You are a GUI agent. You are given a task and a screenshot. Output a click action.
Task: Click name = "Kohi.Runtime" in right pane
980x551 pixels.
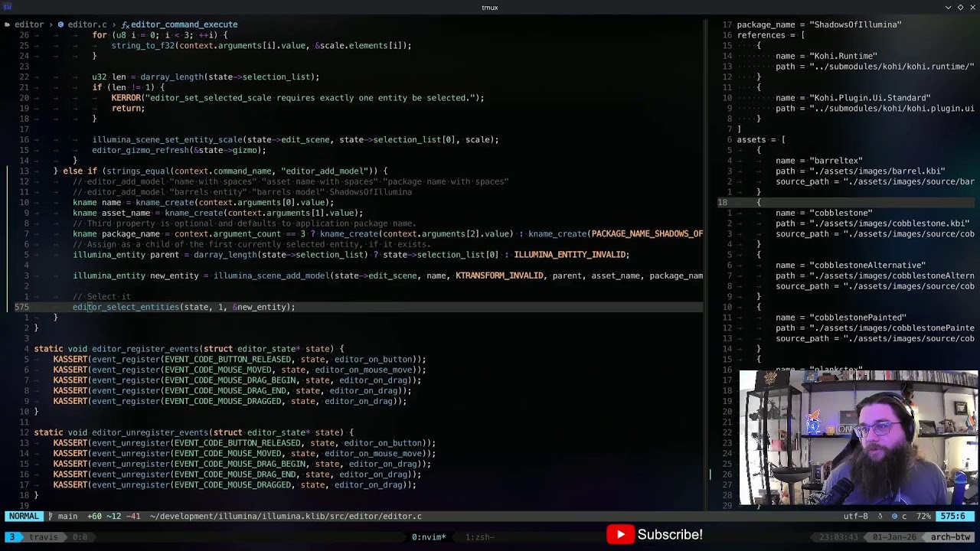click(x=826, y=56)
